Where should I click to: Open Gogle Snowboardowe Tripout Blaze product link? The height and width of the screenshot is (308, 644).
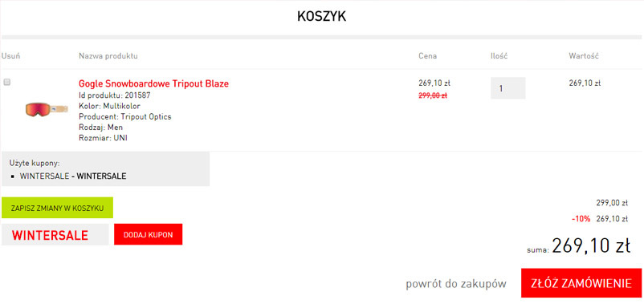pyautogui.click(x=153, y=83)
